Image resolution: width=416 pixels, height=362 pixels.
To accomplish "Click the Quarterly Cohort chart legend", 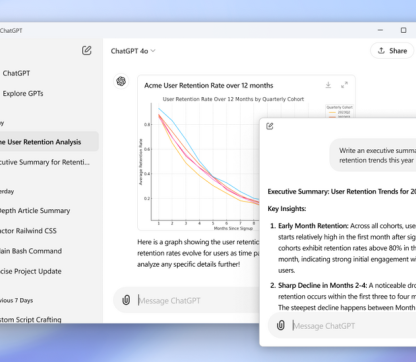I will [x=340, y=111].
